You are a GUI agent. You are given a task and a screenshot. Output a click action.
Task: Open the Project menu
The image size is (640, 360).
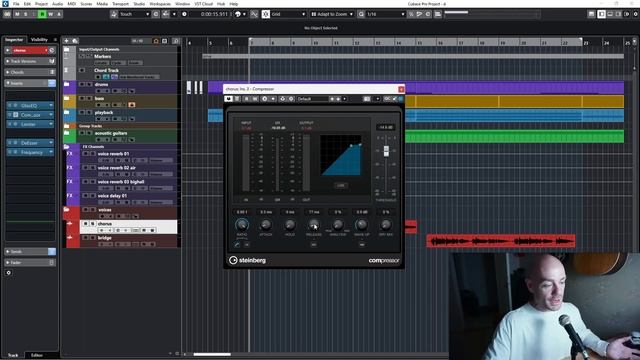[x=41, y=4]
